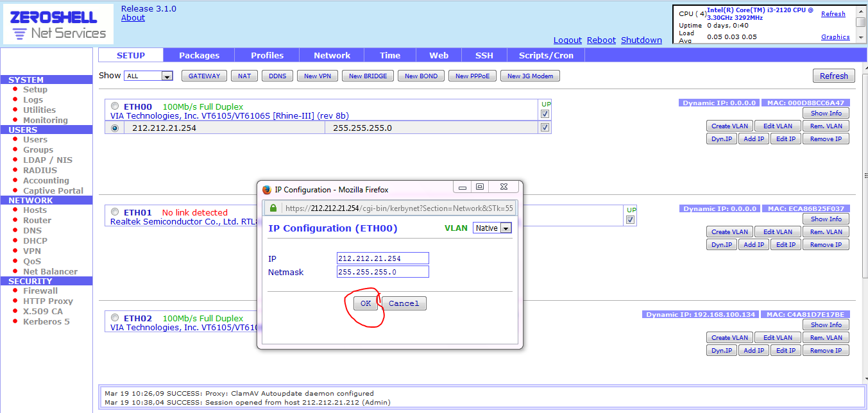Open Kerberos 5 in the sidebar
The height and width of the screenshot is (413, 868).
click(46, 321)
